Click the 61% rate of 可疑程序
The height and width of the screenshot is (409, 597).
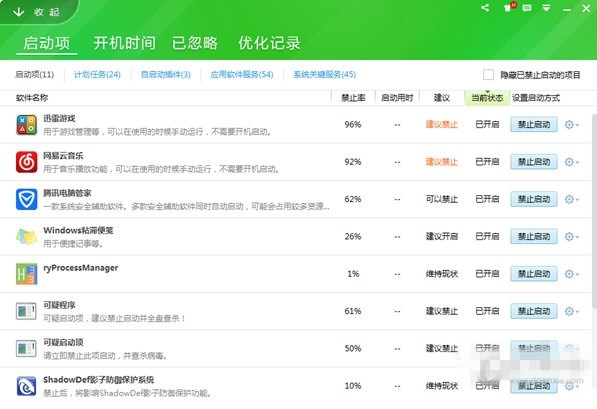(353, 311)
